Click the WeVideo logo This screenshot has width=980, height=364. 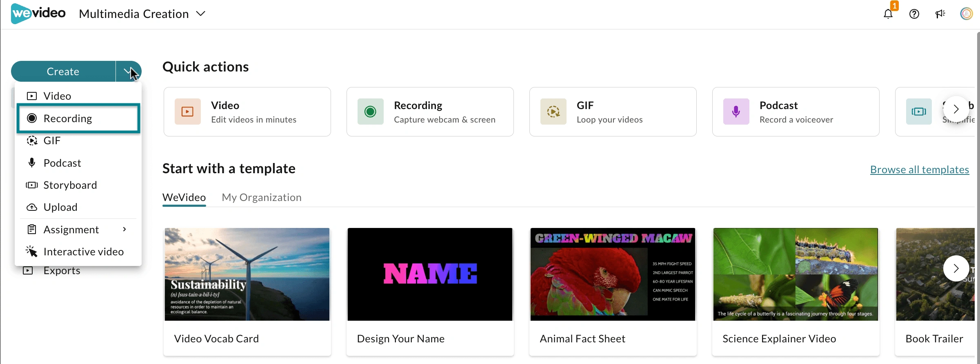[38, 13]
